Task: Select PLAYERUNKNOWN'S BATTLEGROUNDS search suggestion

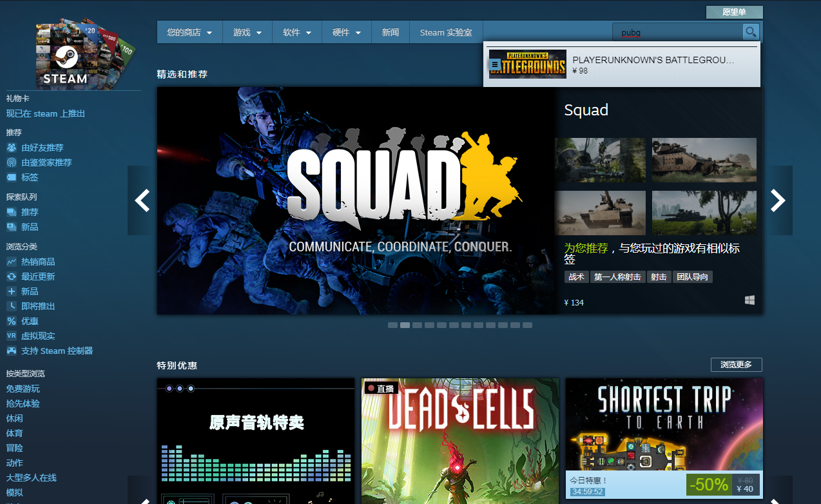Action: pyautogui.click(x=622, y=64)
